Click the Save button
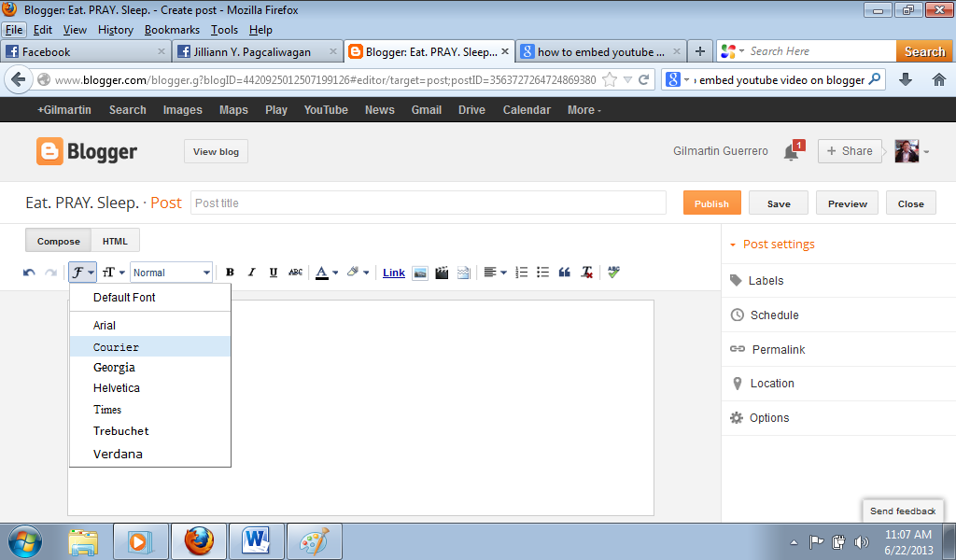956x560 pixels. pos(779,203)
